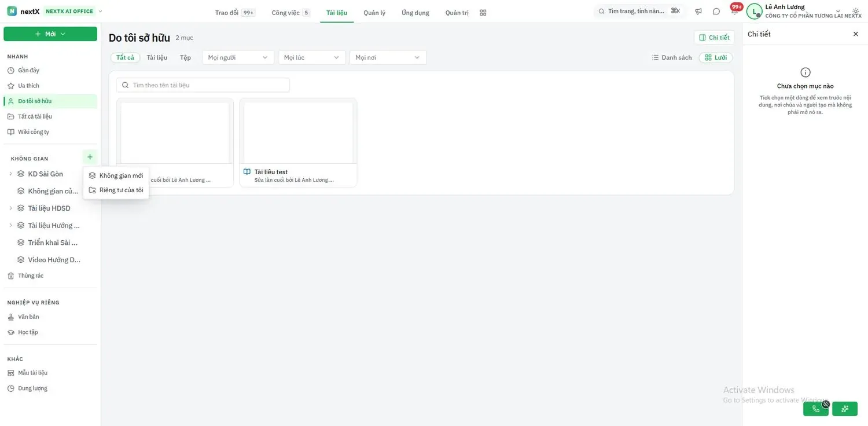
Task: Open Gần đây in sidebar
Action: click(x=50, y=70)
